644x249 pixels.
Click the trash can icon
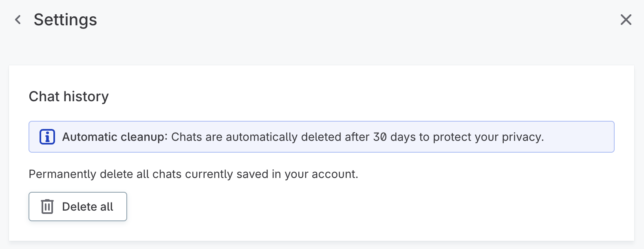tap(47, 207)
